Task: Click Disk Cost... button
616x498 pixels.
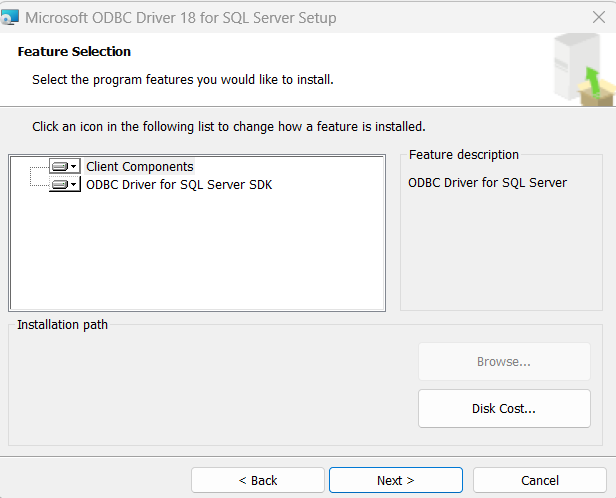Action: (504, 408)
